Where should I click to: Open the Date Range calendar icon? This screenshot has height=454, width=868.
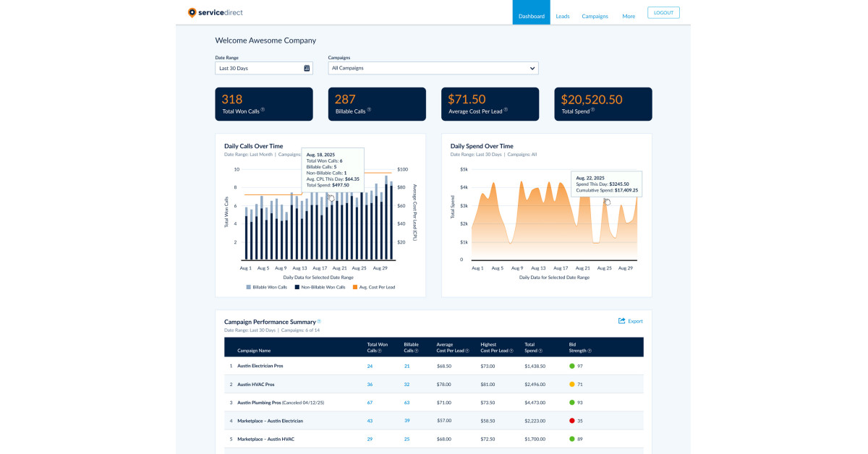tap(307, 67)
